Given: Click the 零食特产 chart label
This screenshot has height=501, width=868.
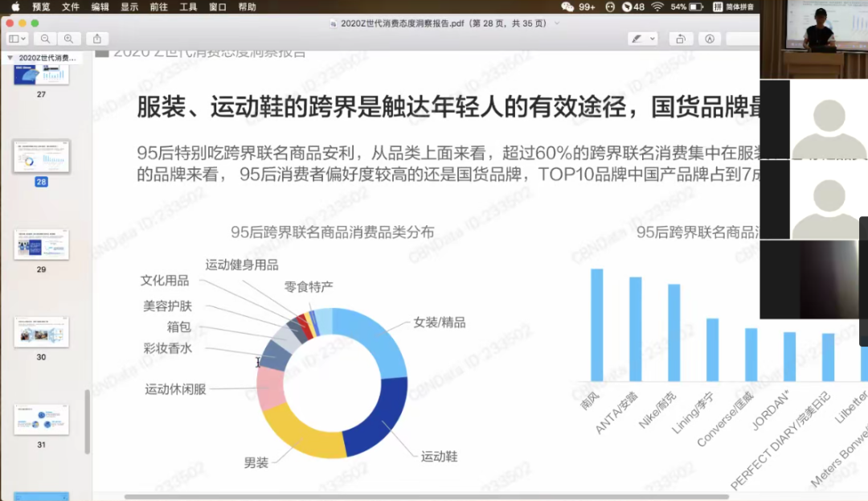Looking at the screenshot, I should [x=309, y=287].
